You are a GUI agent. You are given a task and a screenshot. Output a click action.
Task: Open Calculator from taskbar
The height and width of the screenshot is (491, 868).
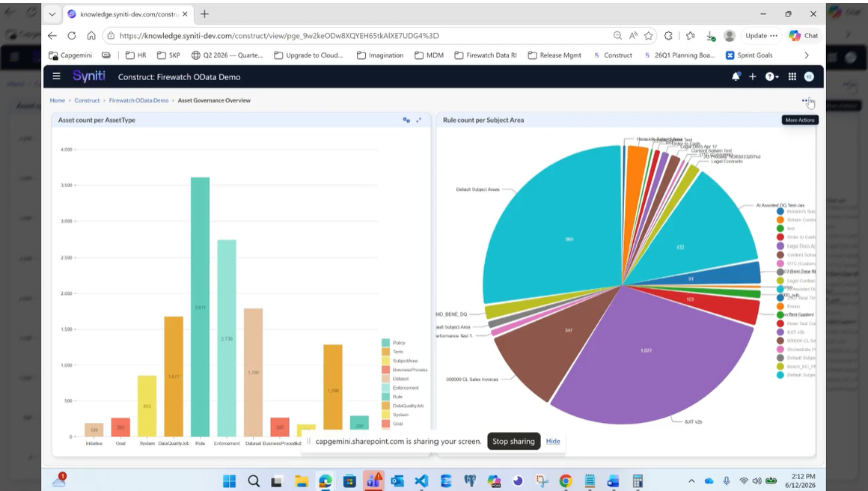coord(638,481)
